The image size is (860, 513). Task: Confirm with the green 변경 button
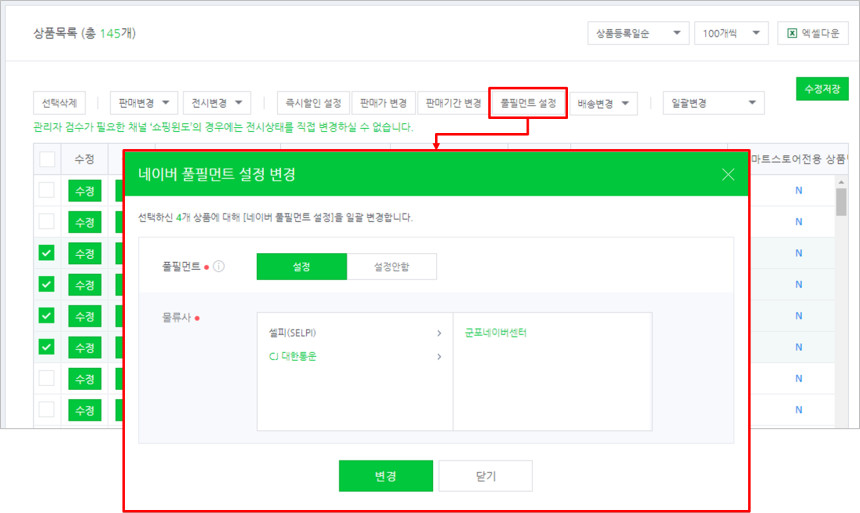(386, 476)
